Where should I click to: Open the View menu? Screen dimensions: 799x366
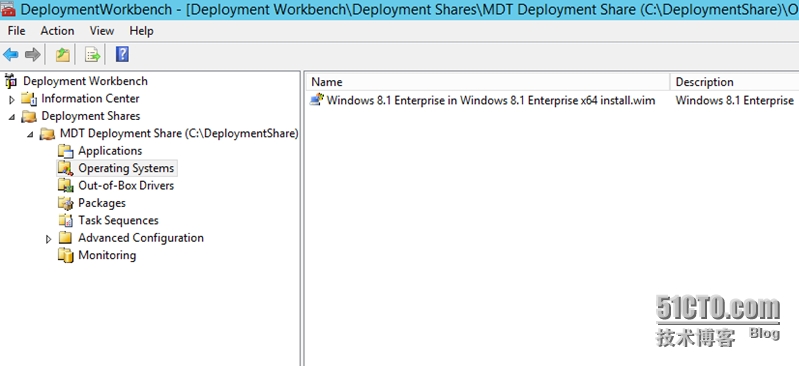102,31
